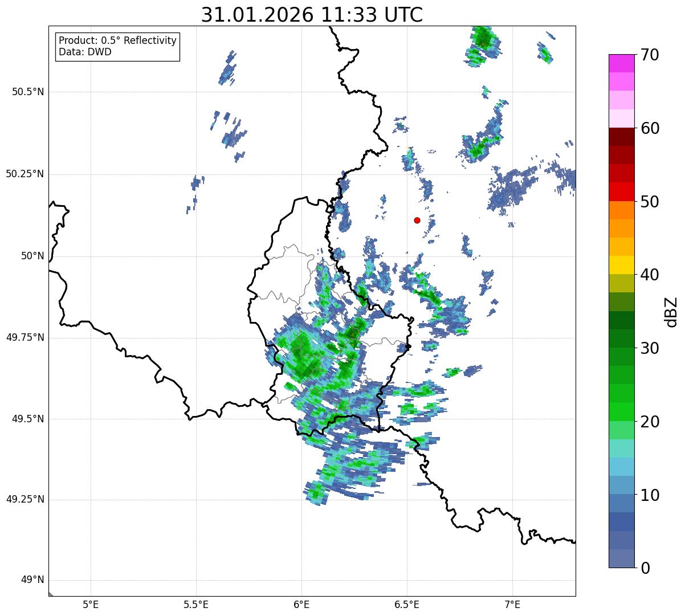The height and width of the screenshot is (616, 685).
Task: Click the 6°E longitude label
Action: tap(301, 605)
